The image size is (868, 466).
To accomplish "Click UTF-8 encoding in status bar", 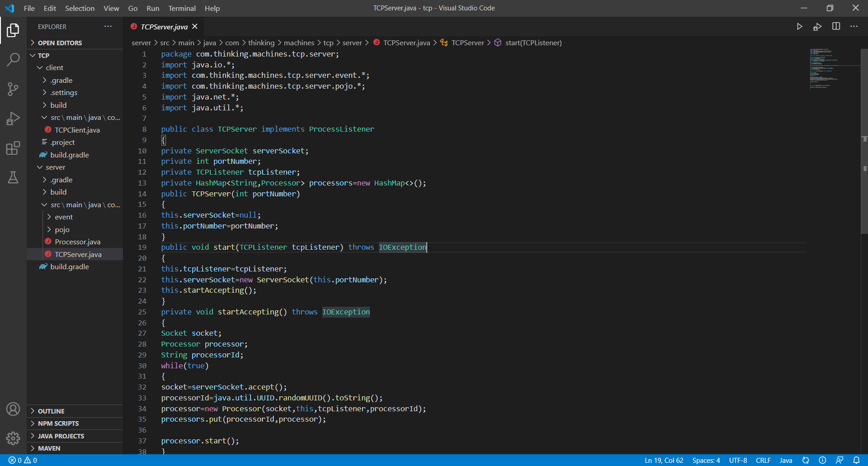I will 738,460.
